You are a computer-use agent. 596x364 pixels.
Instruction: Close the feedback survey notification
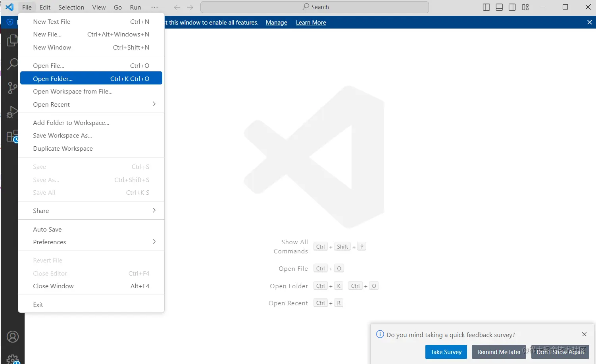point(584,334)
